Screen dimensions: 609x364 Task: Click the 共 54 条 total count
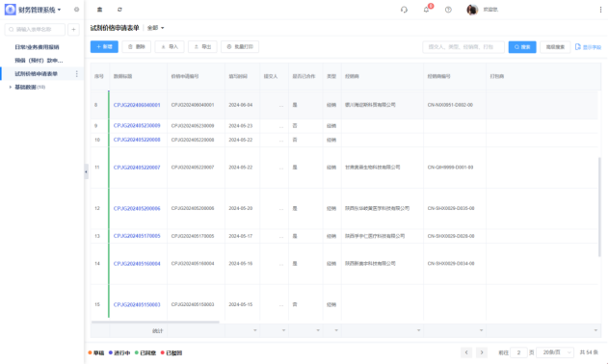click(589, 352)
